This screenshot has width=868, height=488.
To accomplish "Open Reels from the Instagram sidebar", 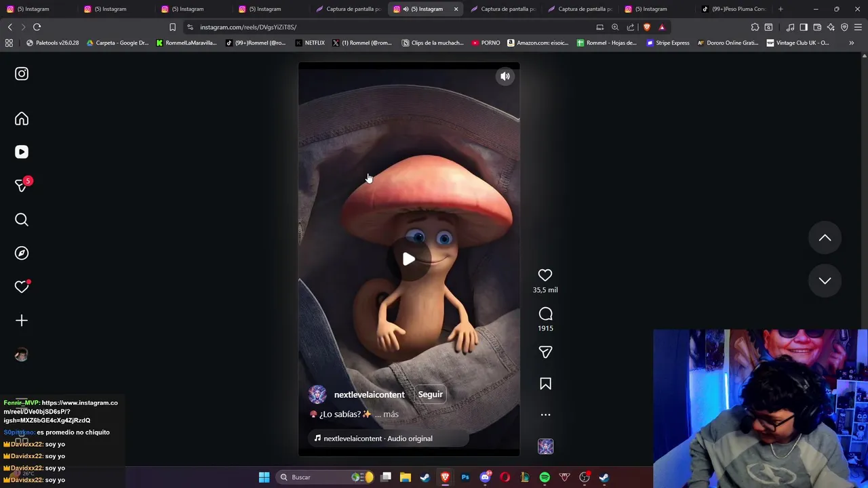I will [x=22, y=152].
